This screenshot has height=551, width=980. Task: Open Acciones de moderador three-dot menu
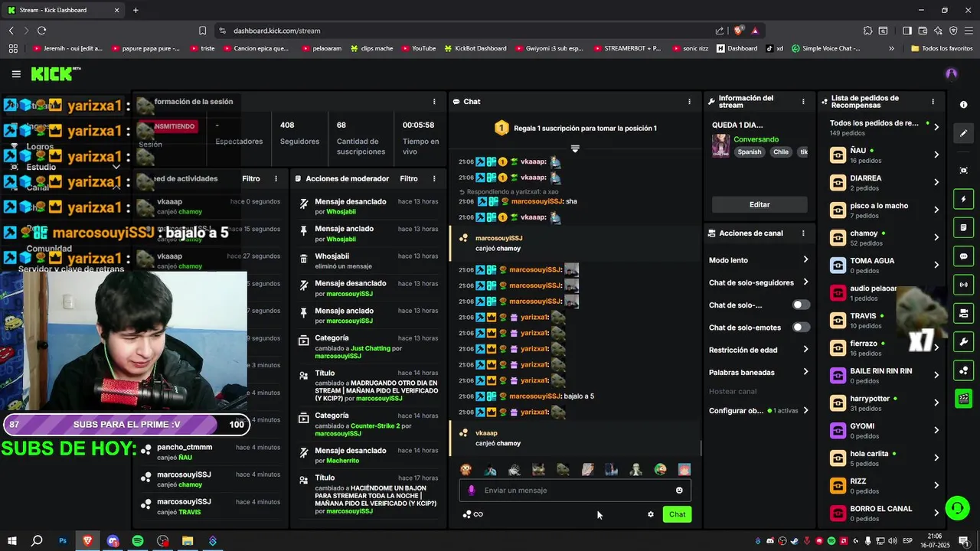[434, 178]
